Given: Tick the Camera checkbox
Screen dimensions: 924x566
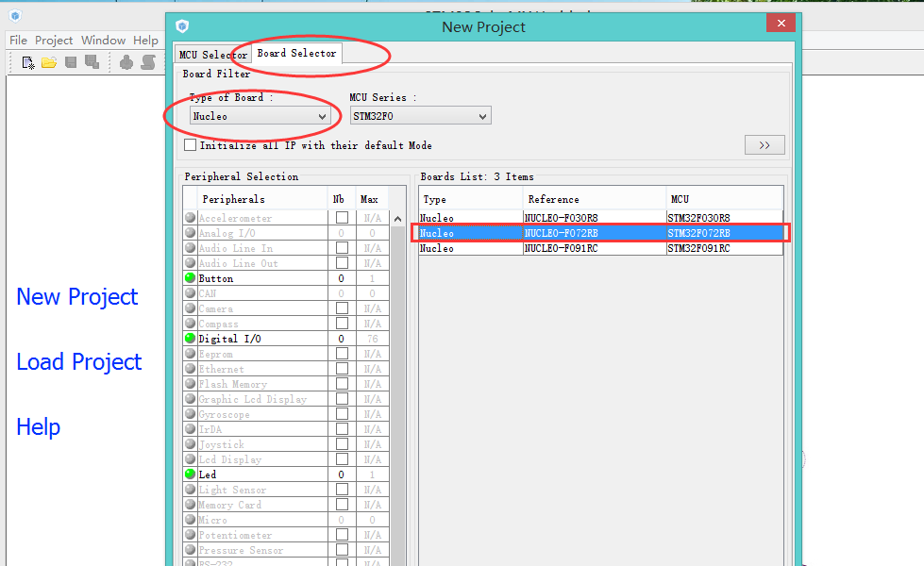Looking at the screenshot, I should pyautogui.click(x=342, y=308).
